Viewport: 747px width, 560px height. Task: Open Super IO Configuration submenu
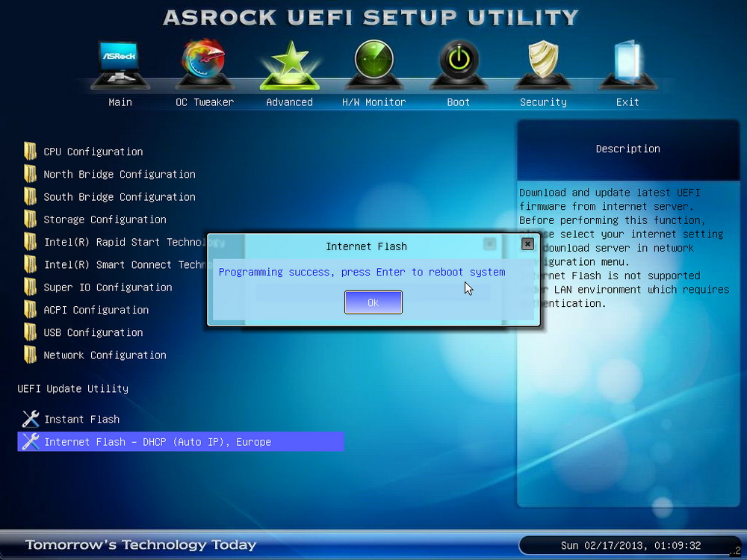point(108,287)
